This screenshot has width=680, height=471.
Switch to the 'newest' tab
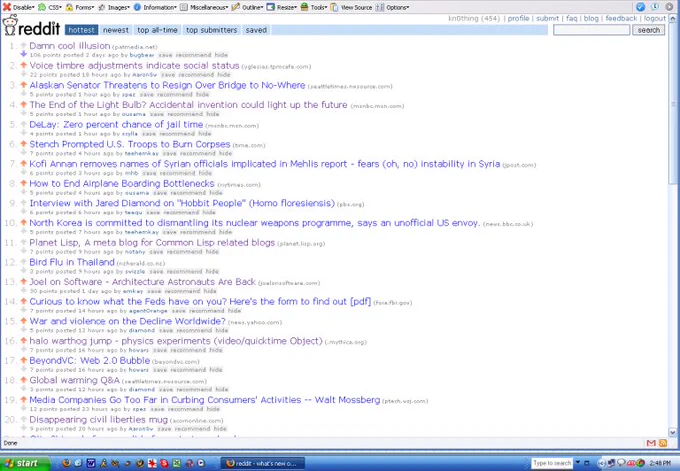(116, 30)
